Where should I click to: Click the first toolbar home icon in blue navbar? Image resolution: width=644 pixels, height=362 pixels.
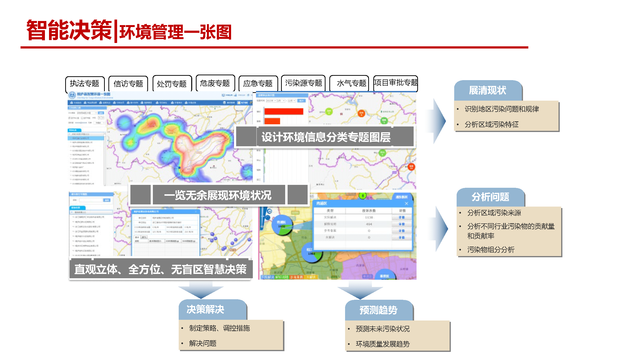tap(72, 103)
